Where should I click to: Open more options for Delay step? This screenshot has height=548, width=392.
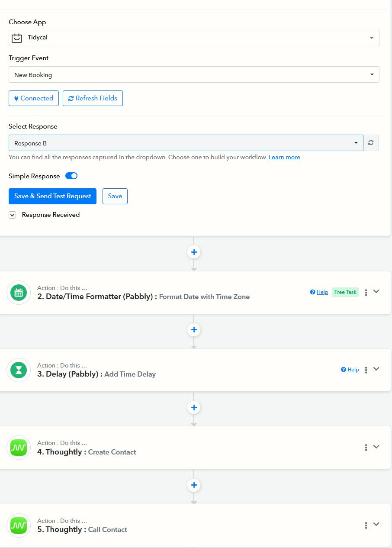pyautogui.click(x=366, y=370)
